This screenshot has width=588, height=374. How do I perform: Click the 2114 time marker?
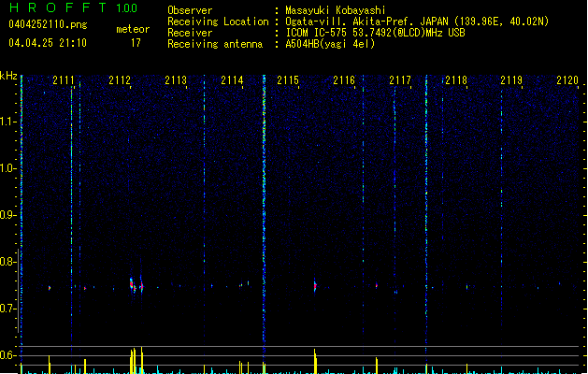(232, 80)
